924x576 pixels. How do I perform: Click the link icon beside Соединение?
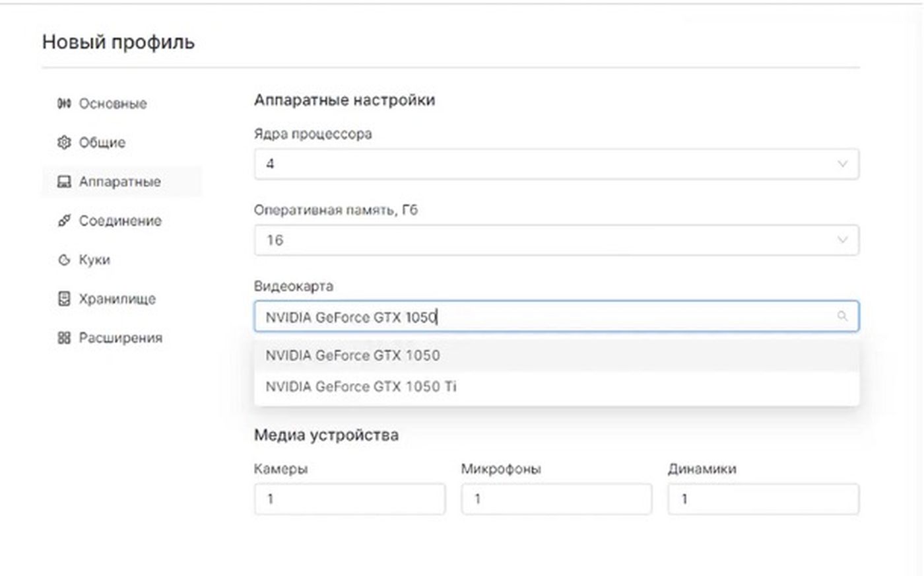[x=64, y=221]
